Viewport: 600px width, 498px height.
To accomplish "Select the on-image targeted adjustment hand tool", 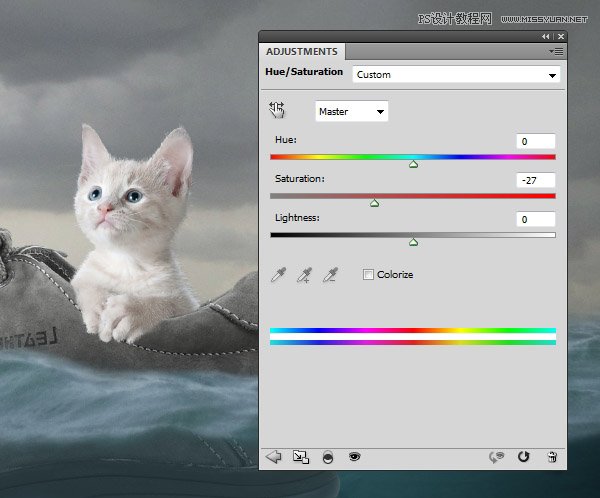I will 277,111.
